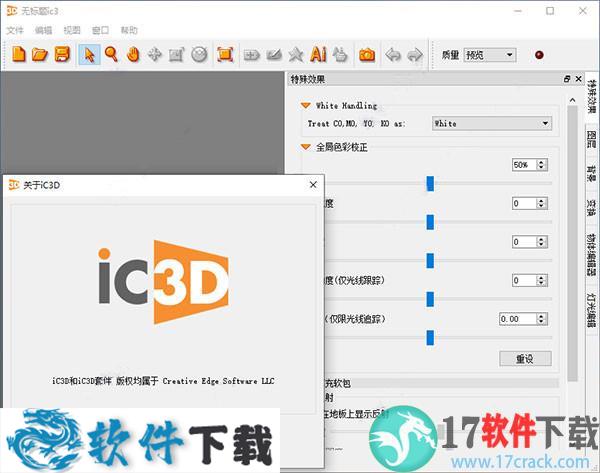This screenshot has height=473, width=600.
Task: Click inside the 50% value field
Action: (524, 165)
